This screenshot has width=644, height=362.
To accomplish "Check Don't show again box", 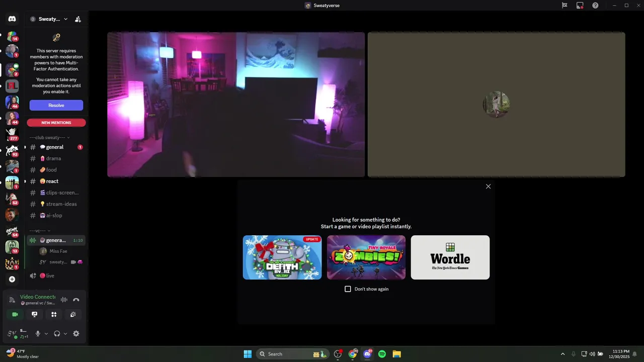I will click(x=348, y=289).
